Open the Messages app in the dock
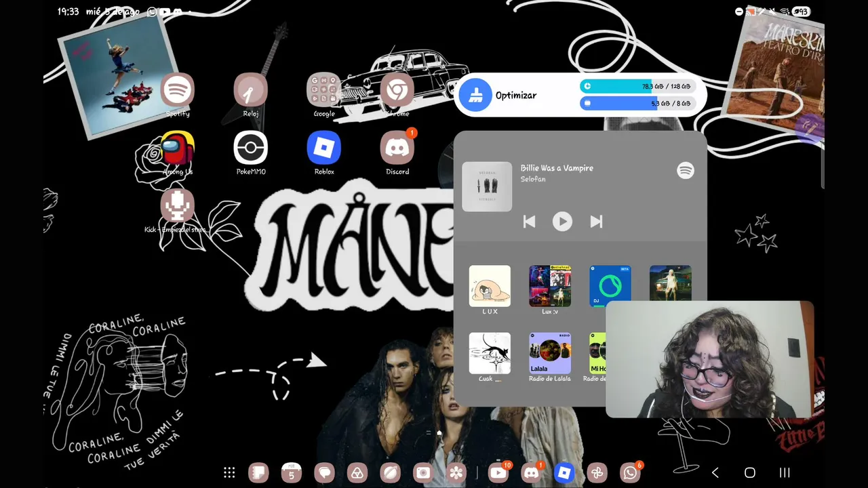Image resolution: width=868 pixels, height=488 pixels. (324, 472)
